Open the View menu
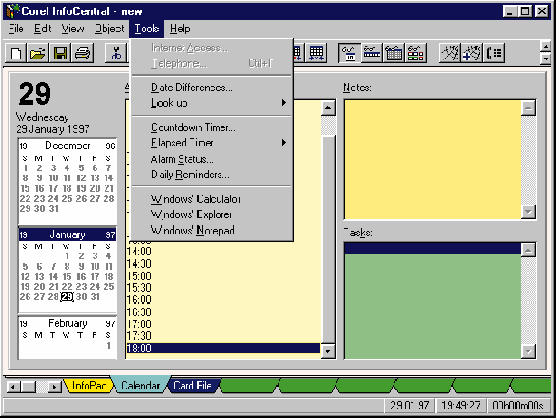Image resolution: width=556 pixels, height=418 pixels. pos(73,29)
